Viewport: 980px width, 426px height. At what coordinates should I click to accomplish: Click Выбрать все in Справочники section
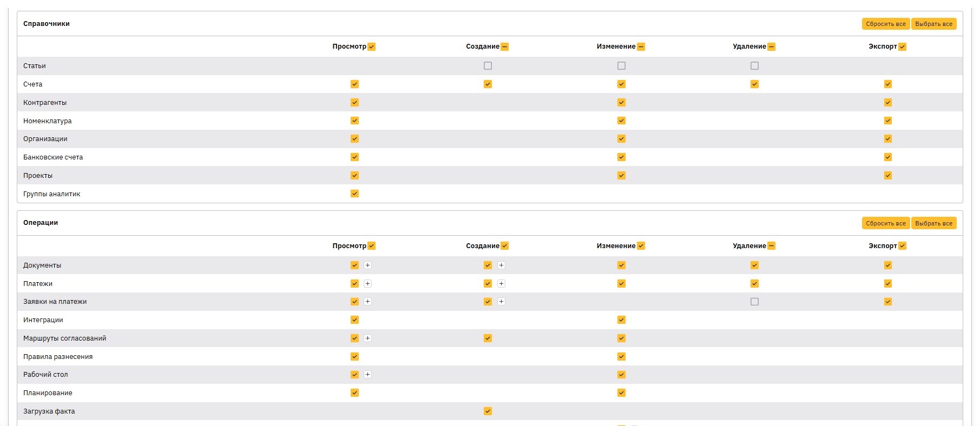[933, 24]
